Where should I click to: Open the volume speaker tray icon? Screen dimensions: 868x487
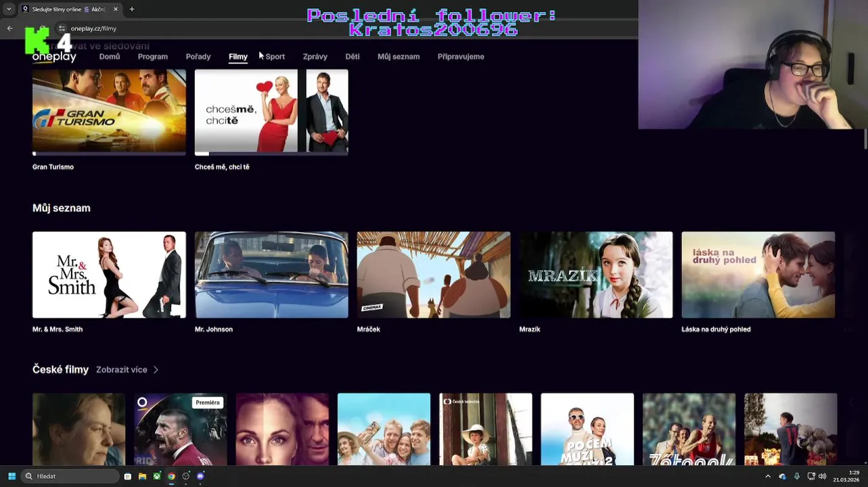pyautogui.click(x=823, y=476)
